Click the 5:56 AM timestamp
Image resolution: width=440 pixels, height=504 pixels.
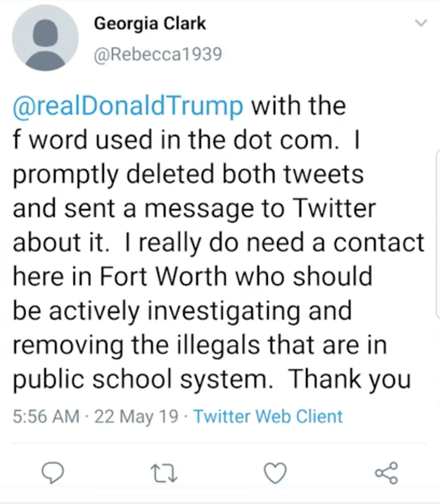pos(46,416)
